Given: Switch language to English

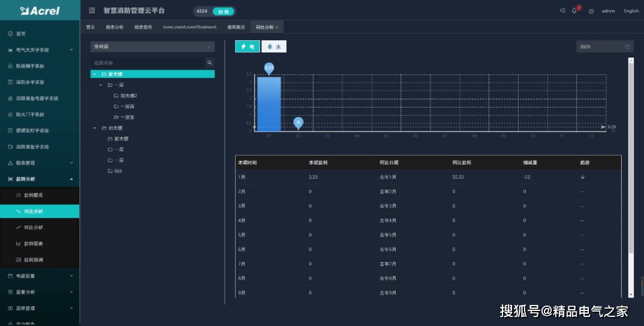Looking at the screenshot, I should [631, 11].
